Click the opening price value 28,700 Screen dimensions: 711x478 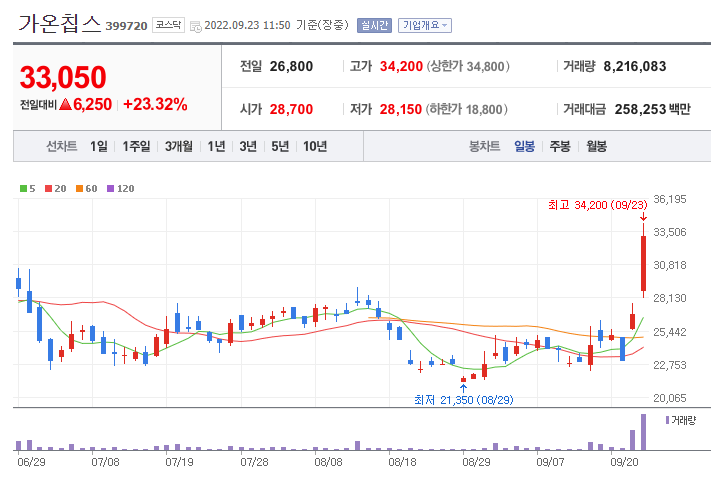pyautogui.click(x=291, y=109)
